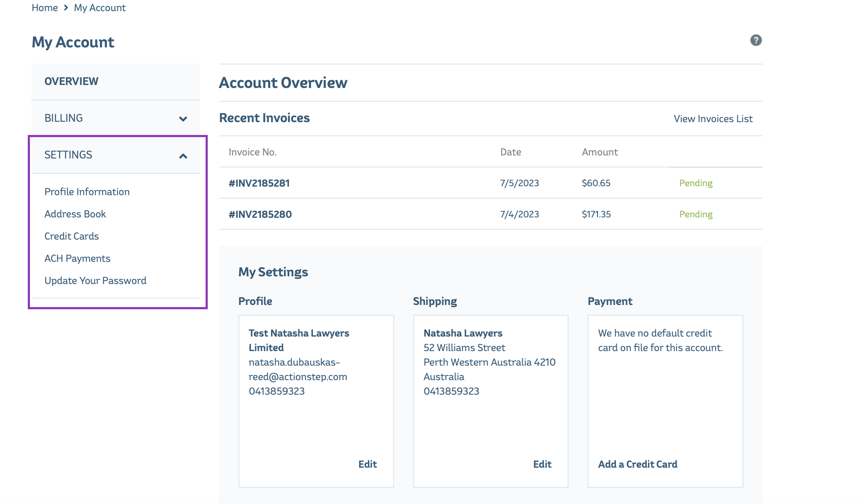Open Credit Cards settings page
This screenshot has width=860, height=504.
[71, 236]
